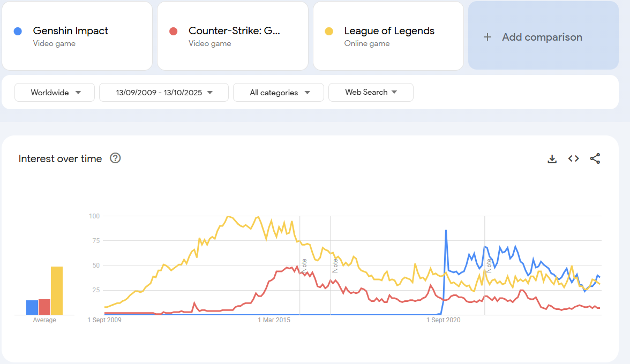Download the interest over time data
Screen dimensions: 630x364
(x=552, y=158)
